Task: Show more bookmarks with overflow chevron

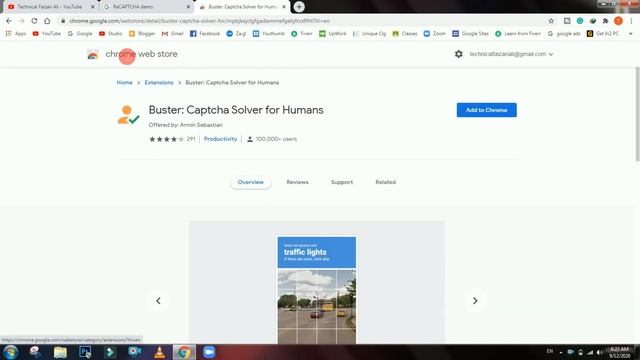Action: 631,33
